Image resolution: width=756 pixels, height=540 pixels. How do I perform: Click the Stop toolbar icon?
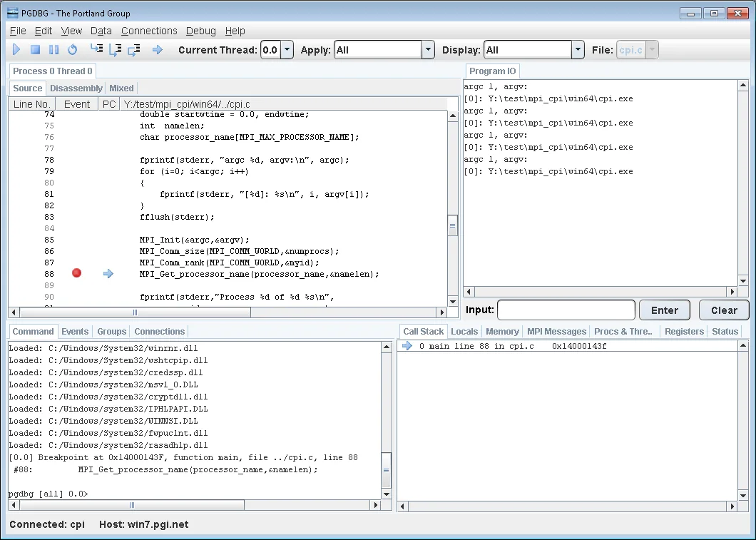click(x=35, y=50)
